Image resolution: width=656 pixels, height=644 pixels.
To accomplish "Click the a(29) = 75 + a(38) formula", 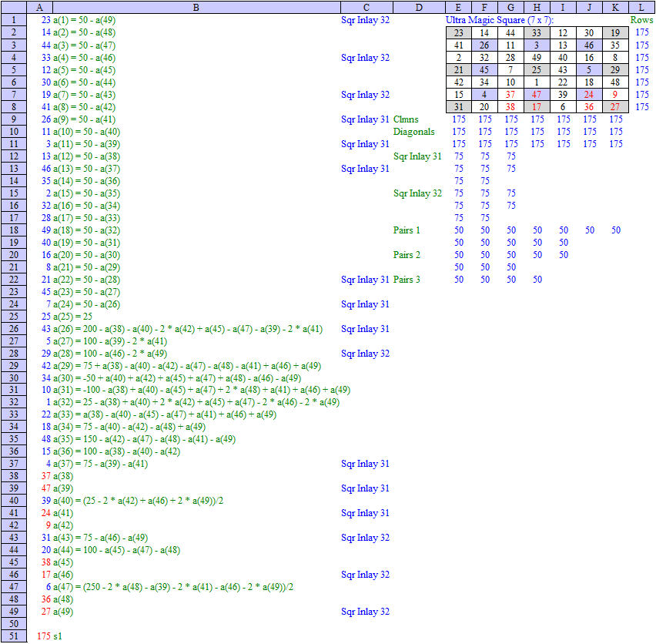I will point(187,366).
